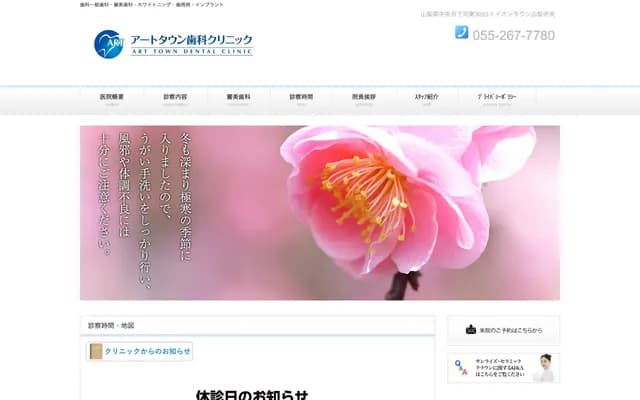
Task: Click the notebook icon beside クリニックからのお知らせ
Action: (x=95, y=351)
